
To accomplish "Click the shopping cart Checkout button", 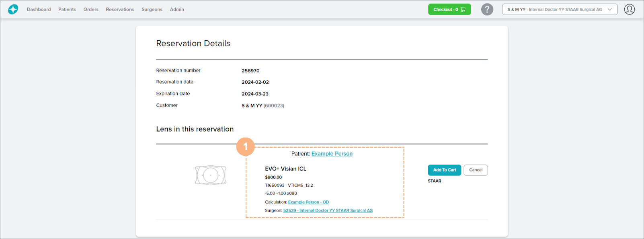I will [x=449, y=9].
